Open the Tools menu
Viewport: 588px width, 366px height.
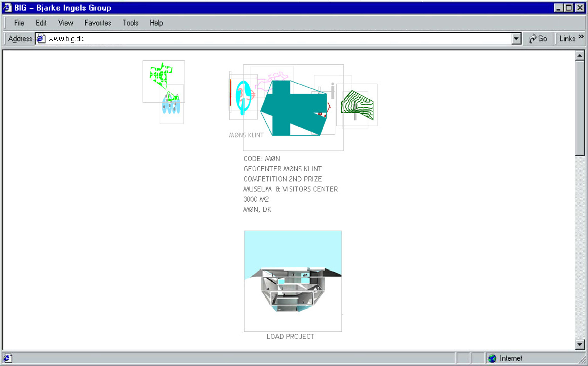coord(130,23)
